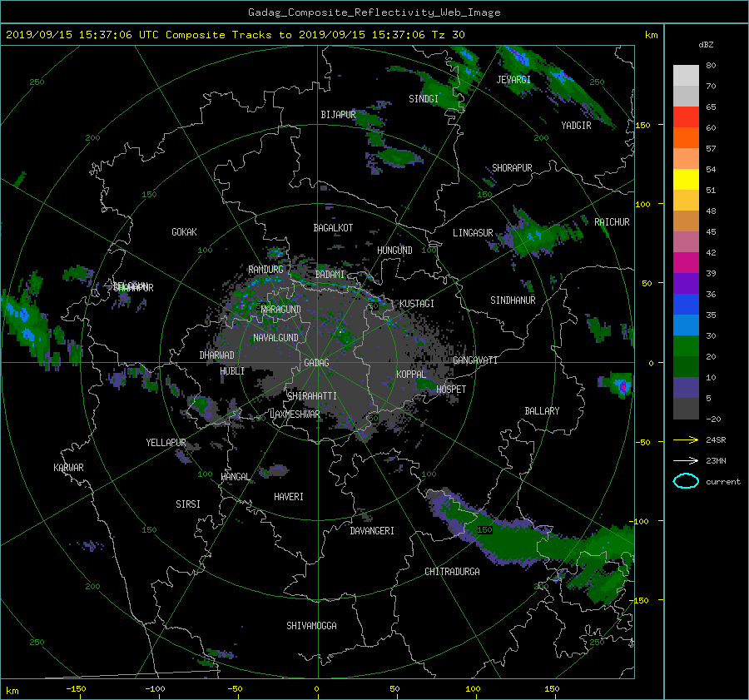The height and width of the screenshot is (700, 749).
Task: Click the KOPPAL city label
Action: click(411, 375)
